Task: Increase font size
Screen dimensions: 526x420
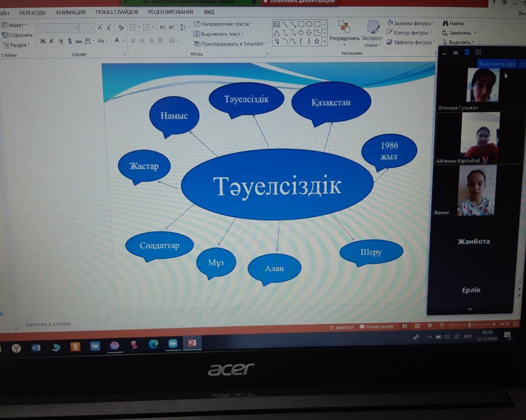Action: 100,28
